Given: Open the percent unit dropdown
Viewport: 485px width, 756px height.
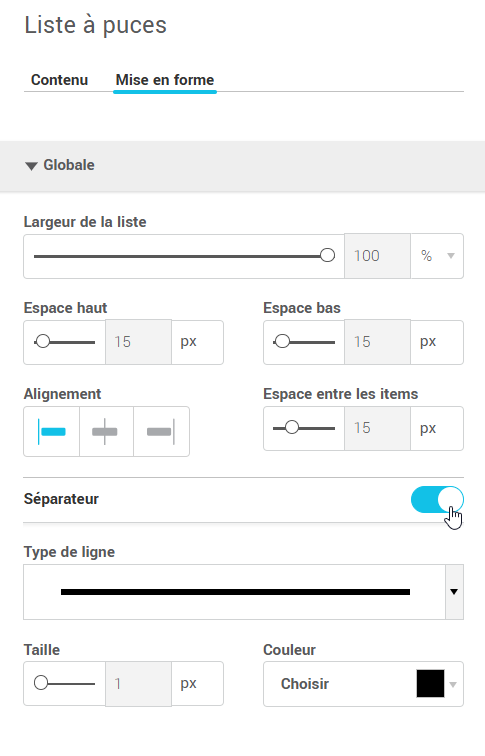Looking at the screenshot, I should 437,256.
